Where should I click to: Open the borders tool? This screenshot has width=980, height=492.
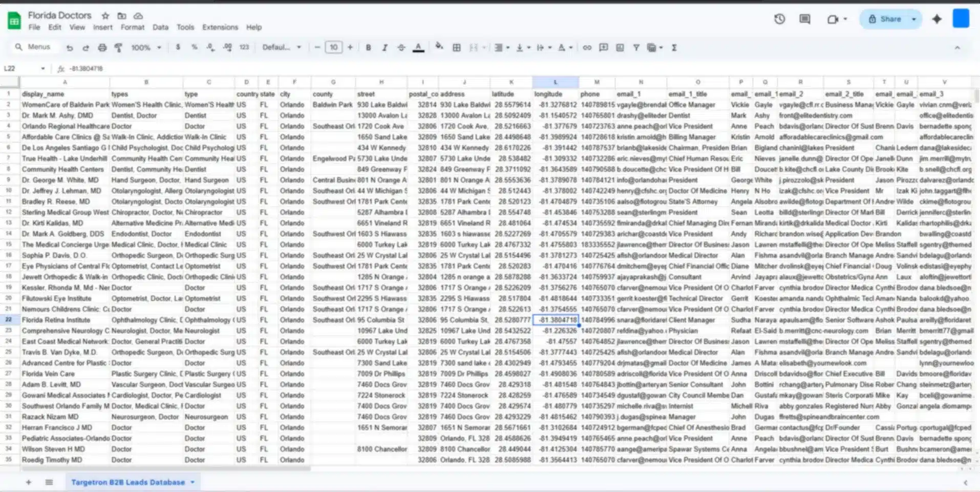456,48
